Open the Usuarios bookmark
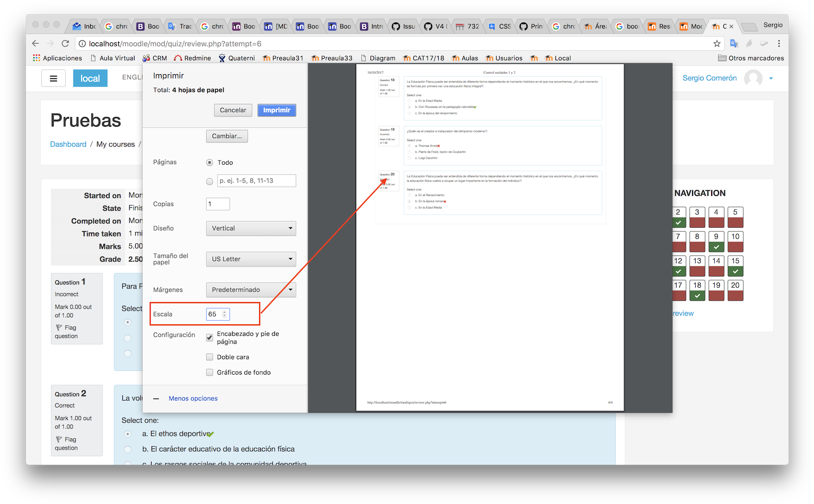Screen dimensions: 814x504 coord(504,58)
